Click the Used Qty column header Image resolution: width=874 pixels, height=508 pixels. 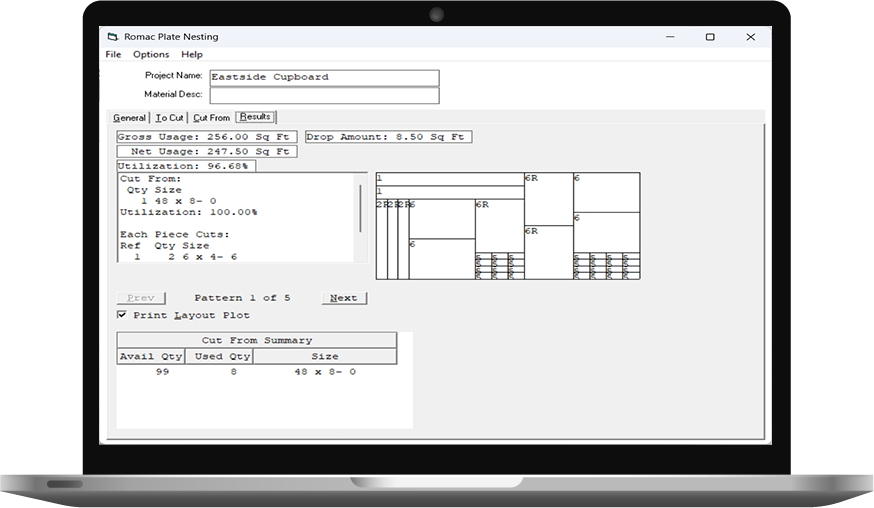218,356
